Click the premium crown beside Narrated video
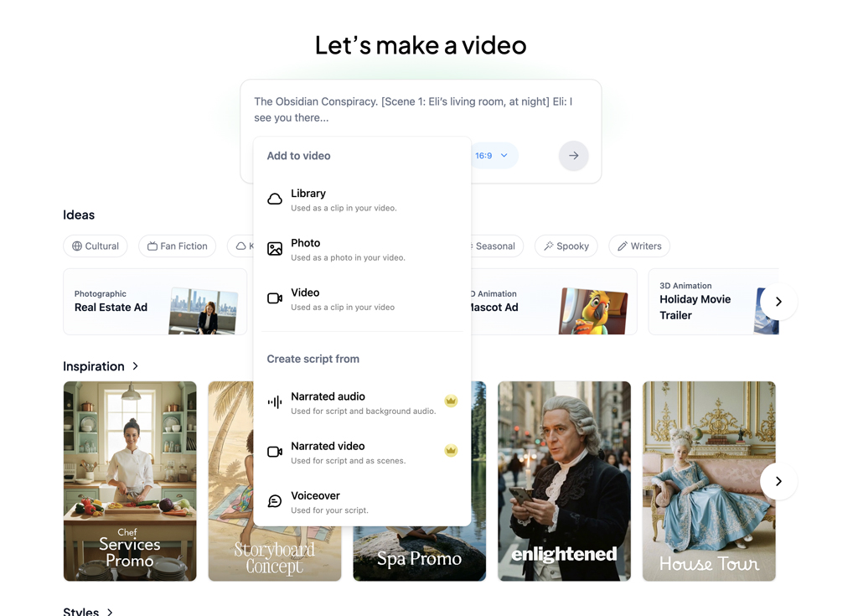This screenshot has width=858, height=616. 451,451
